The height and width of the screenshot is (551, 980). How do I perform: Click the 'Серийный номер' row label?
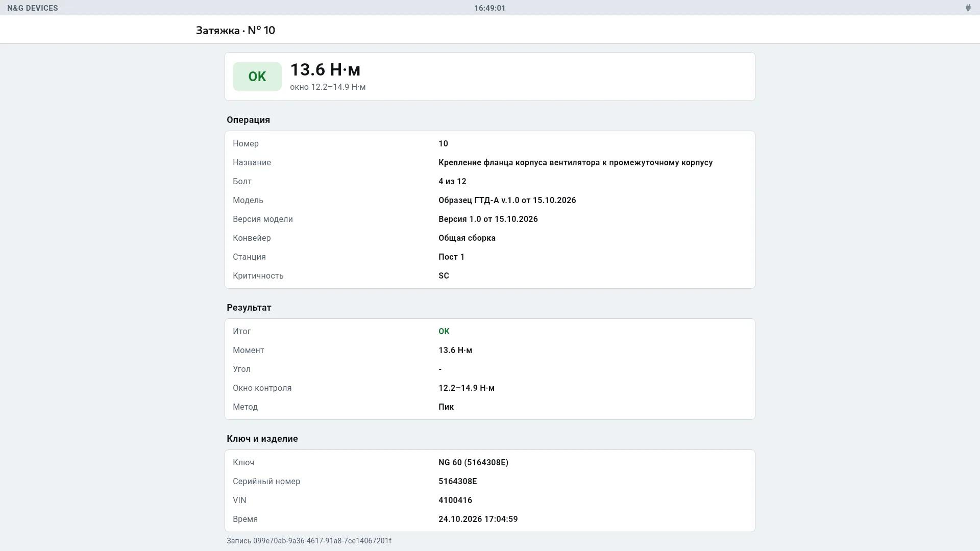[x=266, y=482]
